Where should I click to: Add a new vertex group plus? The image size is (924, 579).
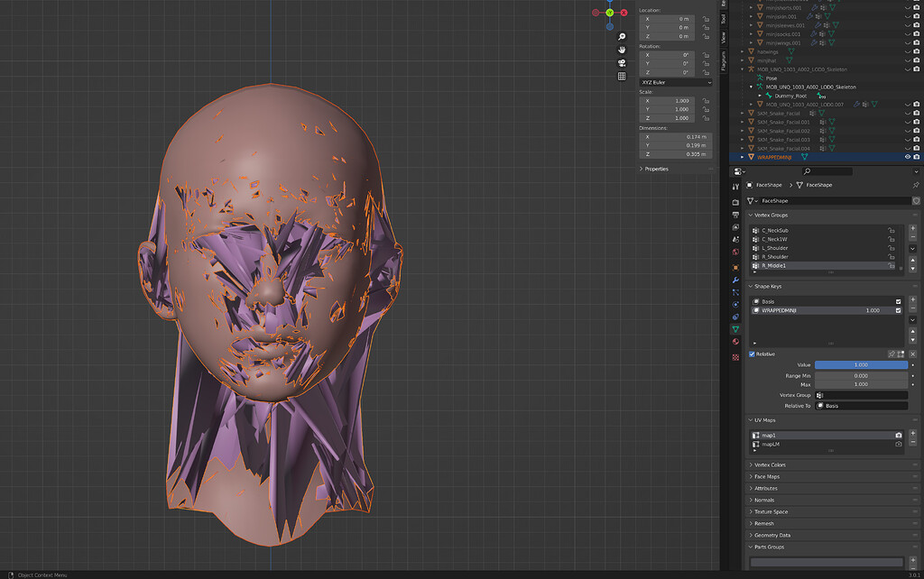(913, 228)
